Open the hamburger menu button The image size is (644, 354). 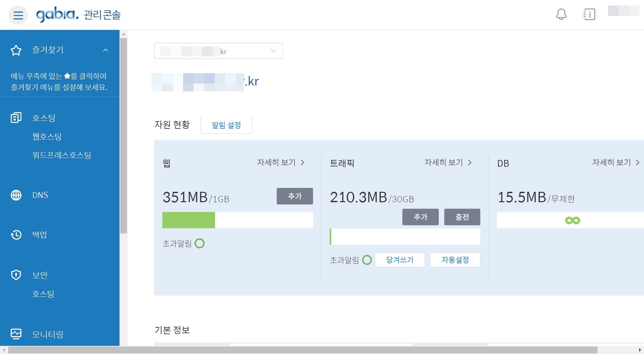[x=18, y=15]
